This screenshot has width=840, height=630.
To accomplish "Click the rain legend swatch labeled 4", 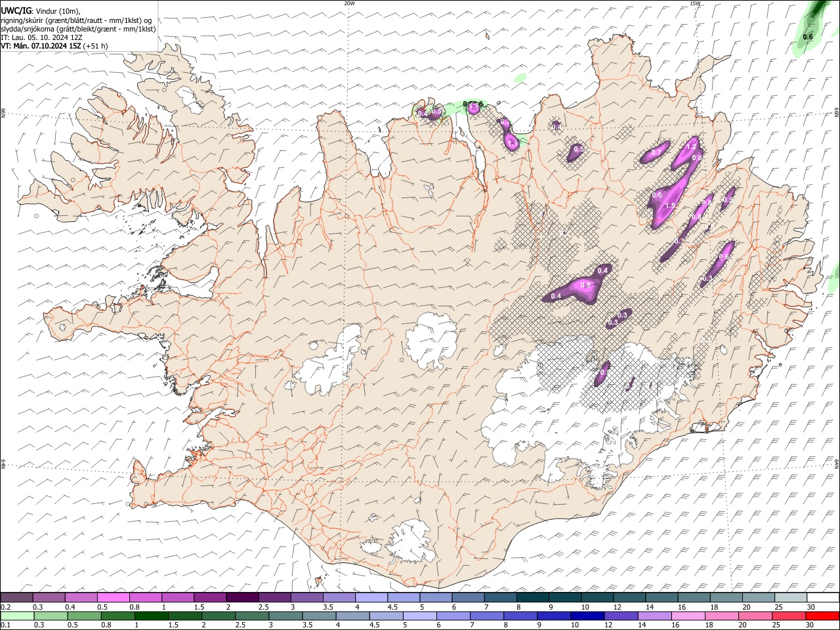I will tap(352, 616).
